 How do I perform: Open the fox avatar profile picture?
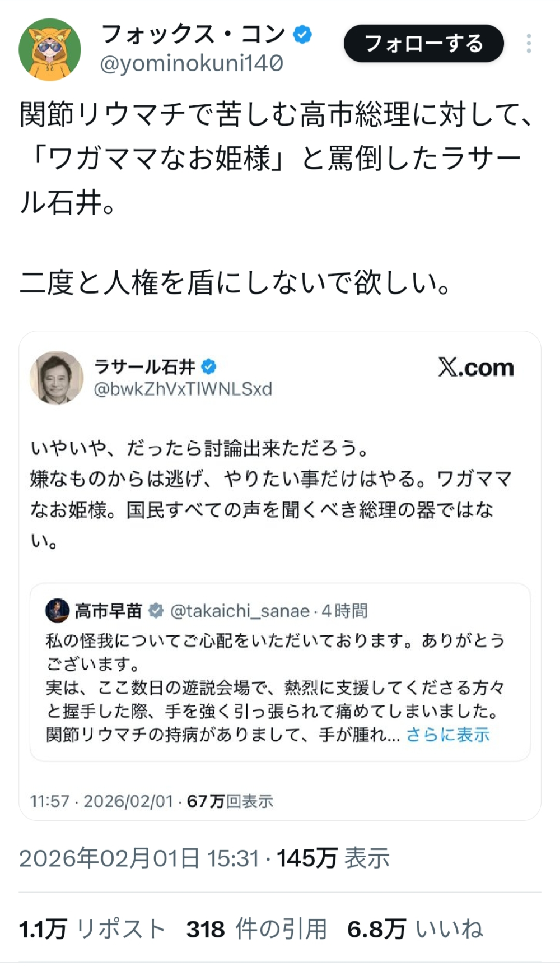[50, 50]
